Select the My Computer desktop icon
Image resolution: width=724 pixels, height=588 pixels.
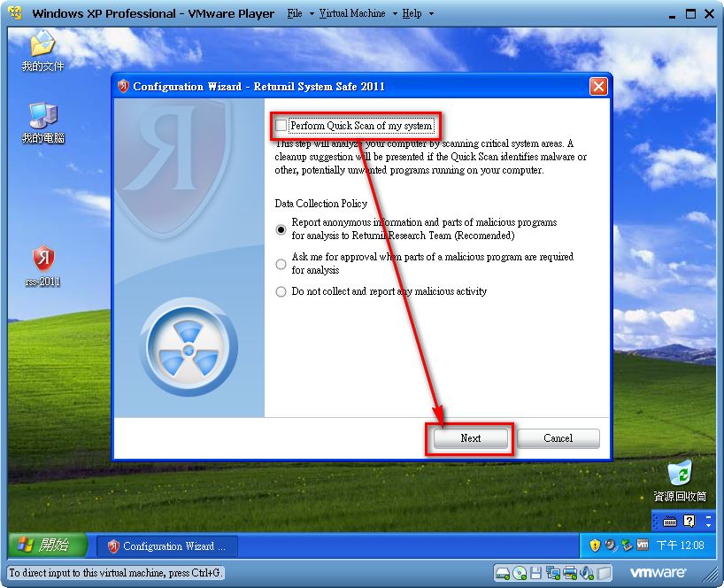(43, 122)
